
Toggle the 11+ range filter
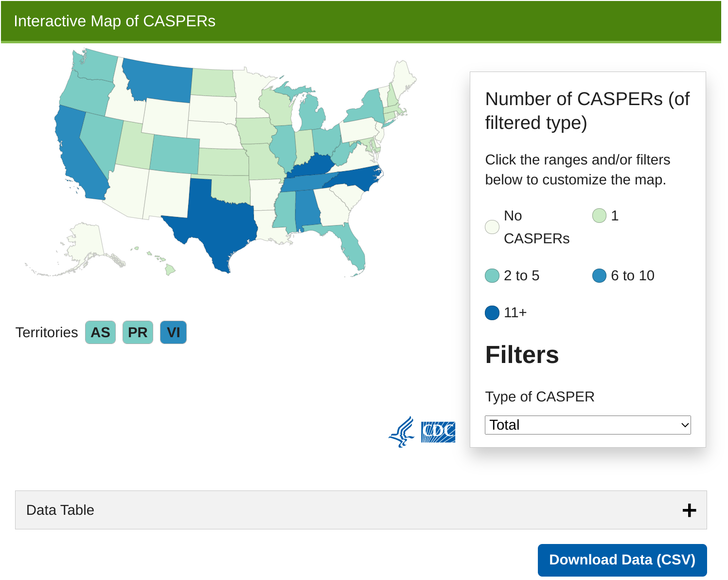tap(492, 312)
